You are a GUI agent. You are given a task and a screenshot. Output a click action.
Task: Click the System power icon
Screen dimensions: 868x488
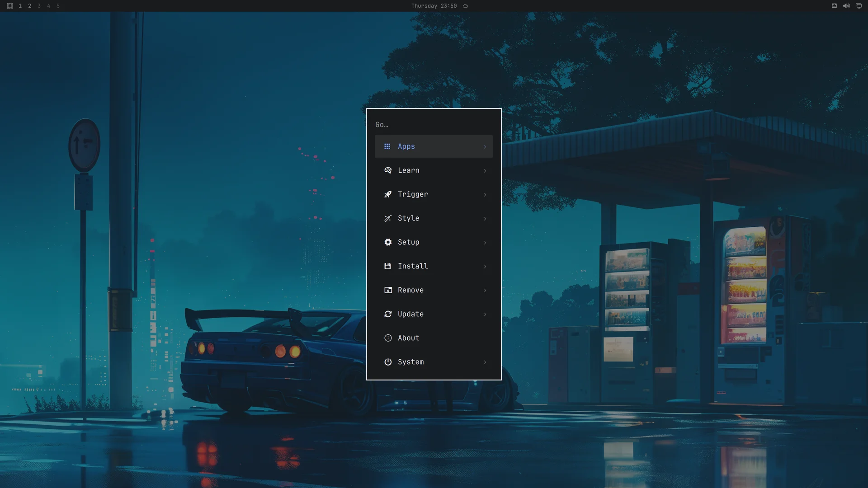click(388, 362)
